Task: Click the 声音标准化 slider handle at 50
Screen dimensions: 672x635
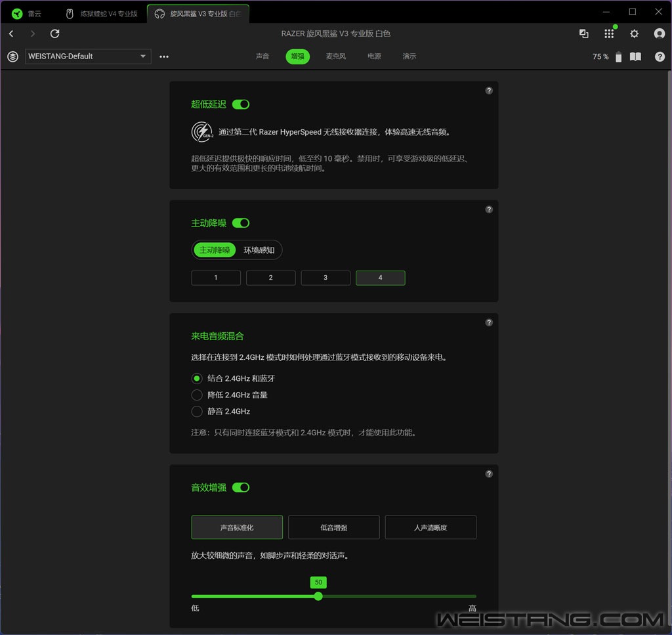Action: pos(318,596)
